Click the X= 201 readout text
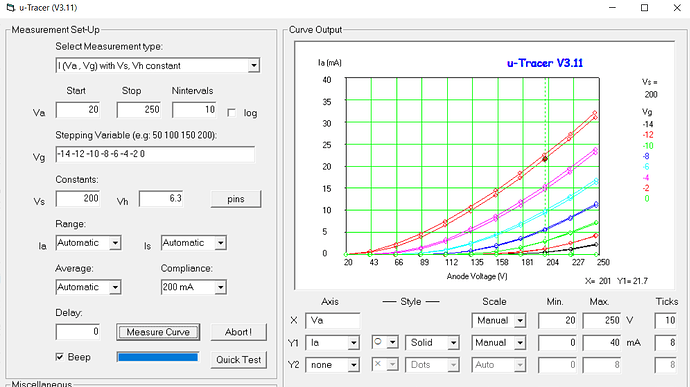The image size is (690, 387). coord(598,281)
